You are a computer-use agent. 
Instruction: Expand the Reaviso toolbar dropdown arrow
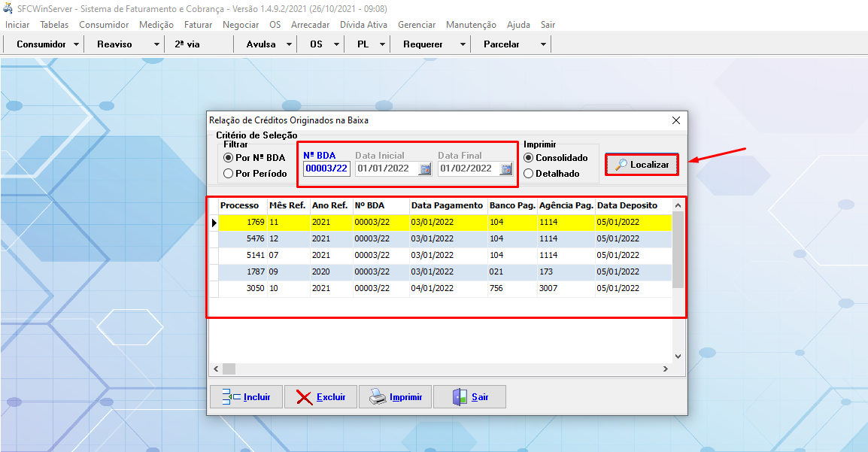pos(156,44)
